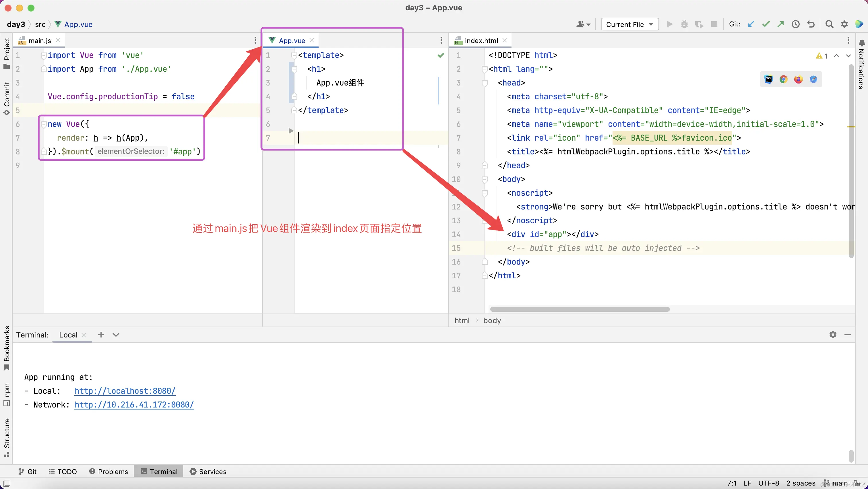Open in Chrome browser icon
Screen dimensions: 868x489
pos(783,79)
